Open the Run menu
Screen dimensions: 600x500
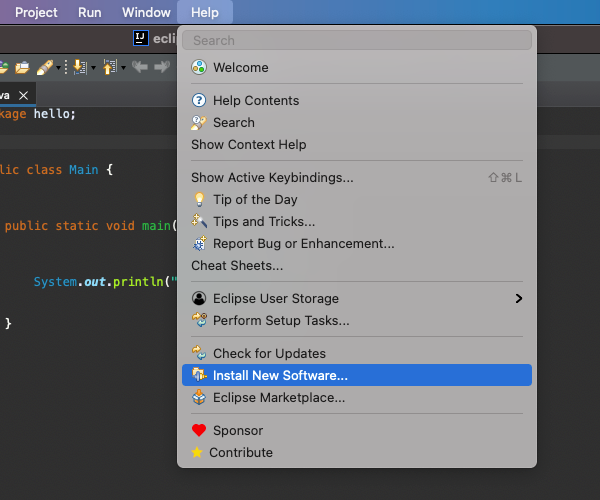90,13
